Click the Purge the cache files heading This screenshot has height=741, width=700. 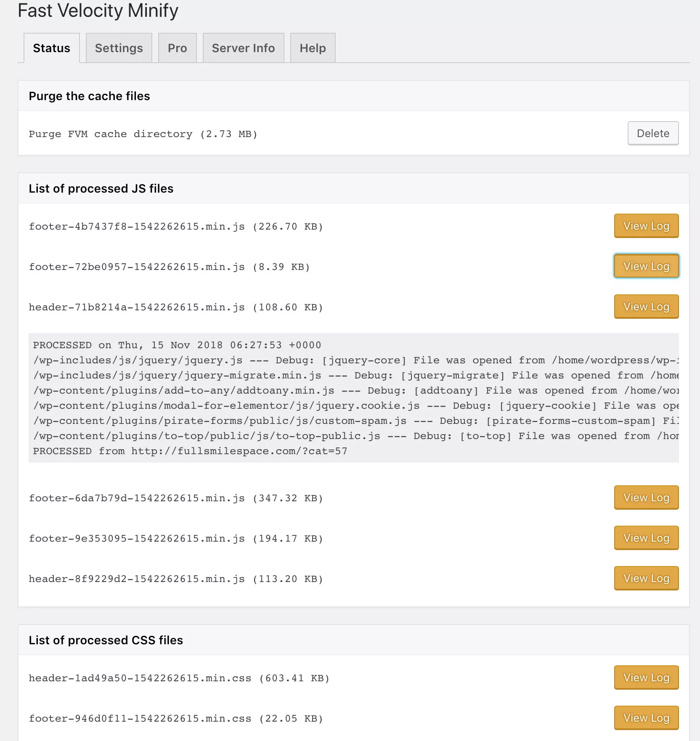89,96
